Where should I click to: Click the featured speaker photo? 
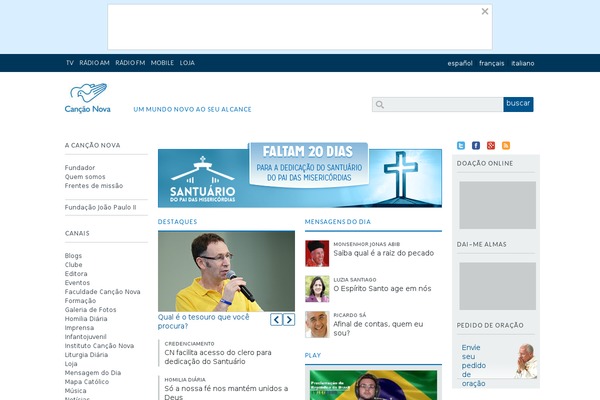click(x=226, y=271)
